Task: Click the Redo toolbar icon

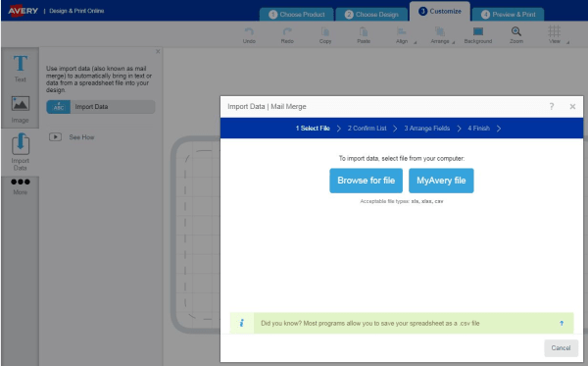Action: point(287,35)
